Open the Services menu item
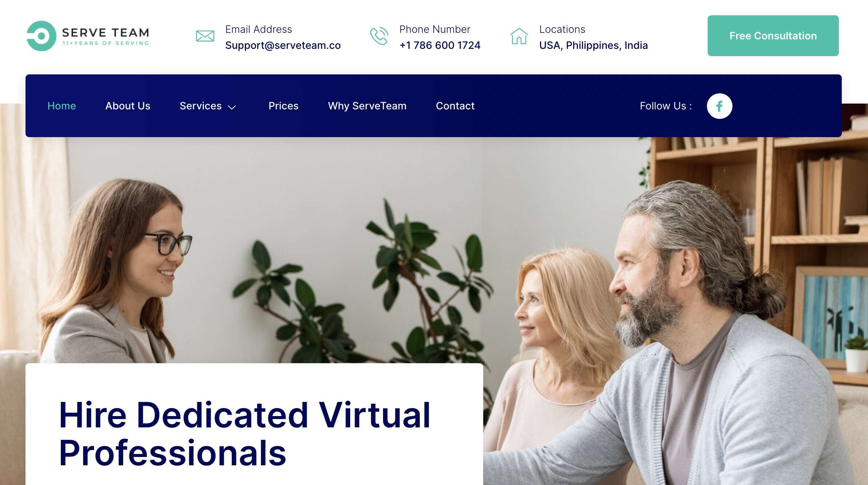The width and height of the screenshot is (868, 485). (201, 106)
